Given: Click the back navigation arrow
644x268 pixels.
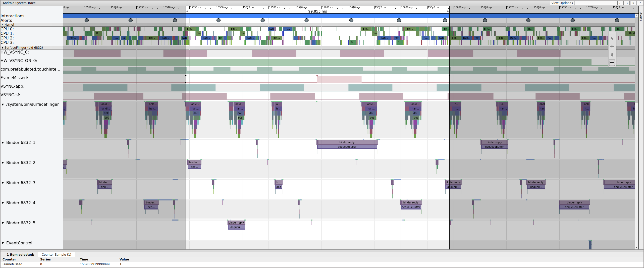Looking at the screenshot, I should point(620,3).
